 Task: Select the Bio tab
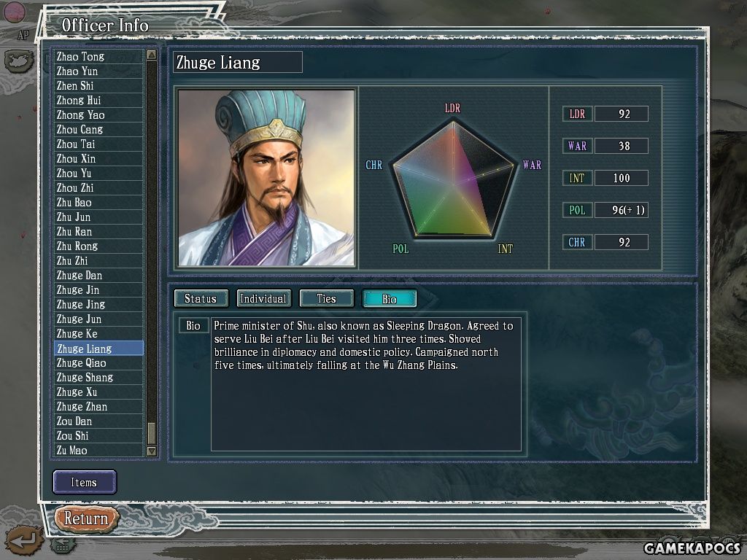(x=390, y=298)
